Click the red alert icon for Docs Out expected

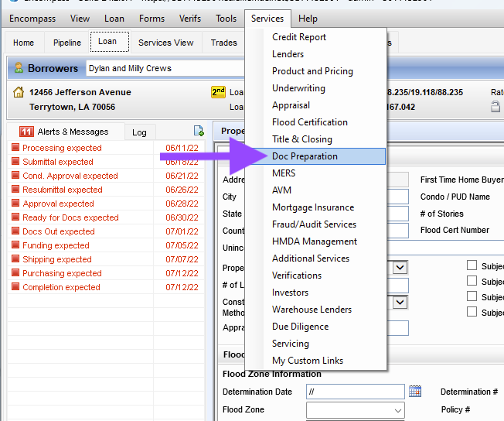click(x=15, y=231)
